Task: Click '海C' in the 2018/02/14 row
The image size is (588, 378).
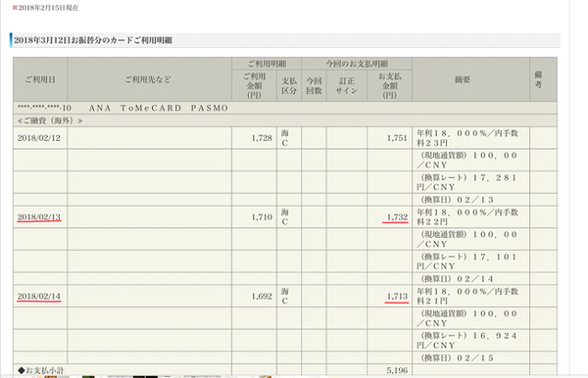Action: tap(285, 296)
